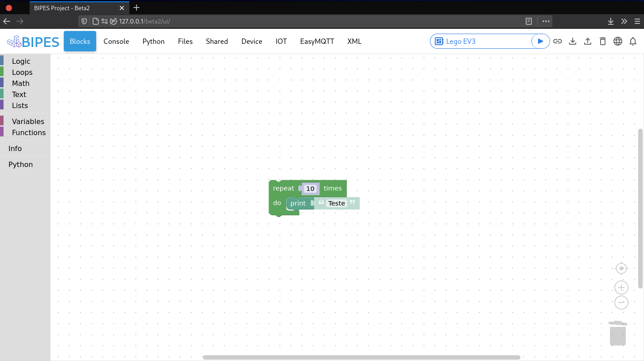Open the Firefox hamburger menu
644x361 pixels.
tap(637, 21)
